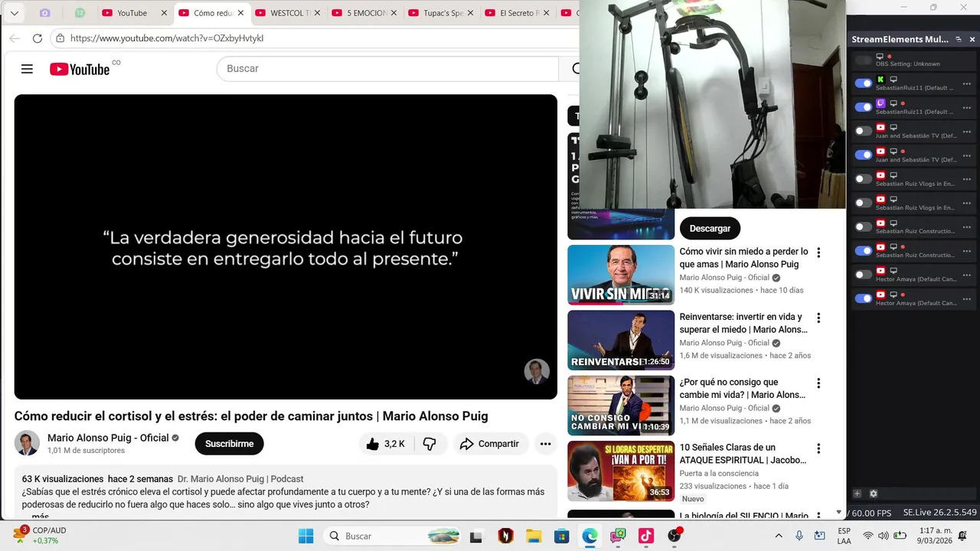Disable the last Hector Amaya toggle

click(864, 298)
